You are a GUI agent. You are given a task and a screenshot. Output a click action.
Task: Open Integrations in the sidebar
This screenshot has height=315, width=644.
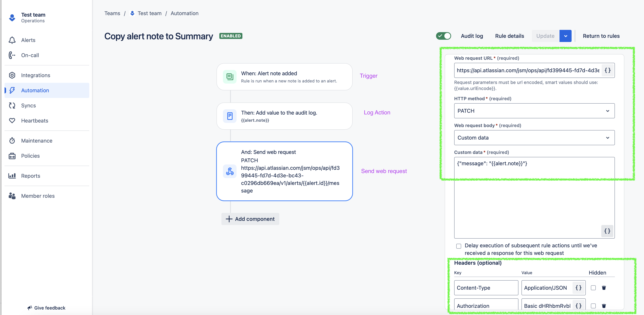point(47,75)
